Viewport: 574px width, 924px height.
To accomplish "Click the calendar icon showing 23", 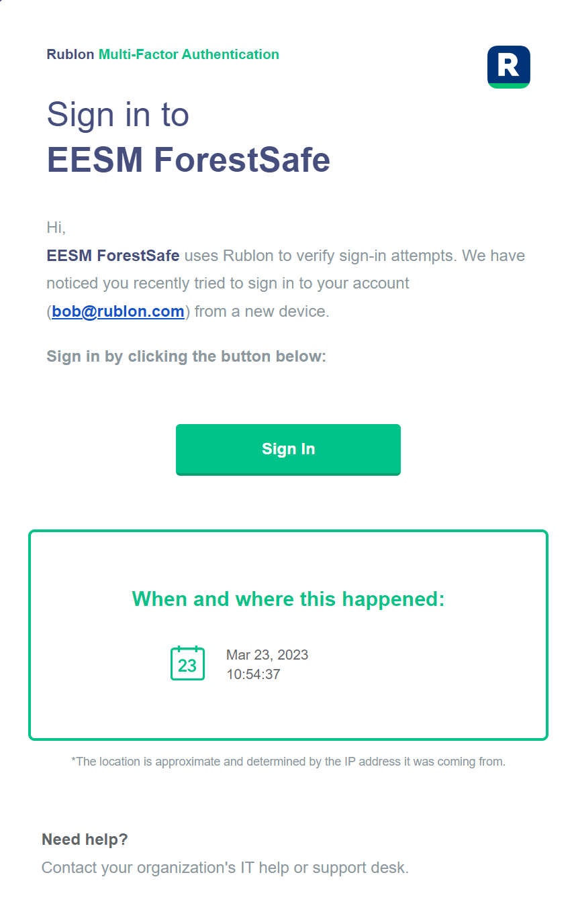I will [x=187, y=663].
